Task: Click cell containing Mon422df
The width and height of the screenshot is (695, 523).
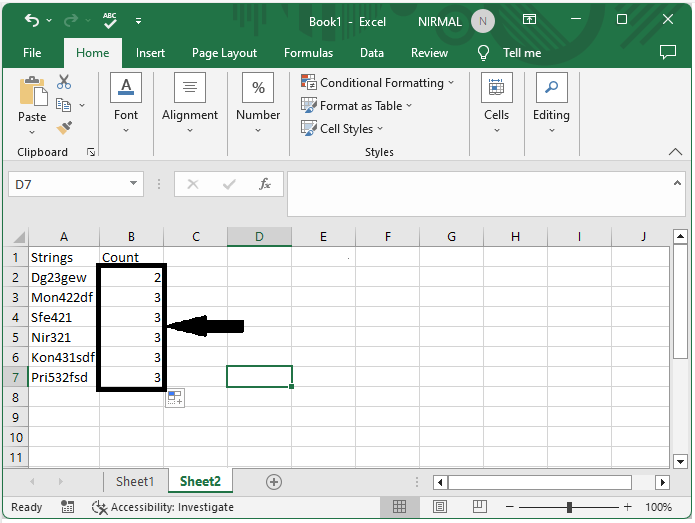Action: tap(64, 297)
